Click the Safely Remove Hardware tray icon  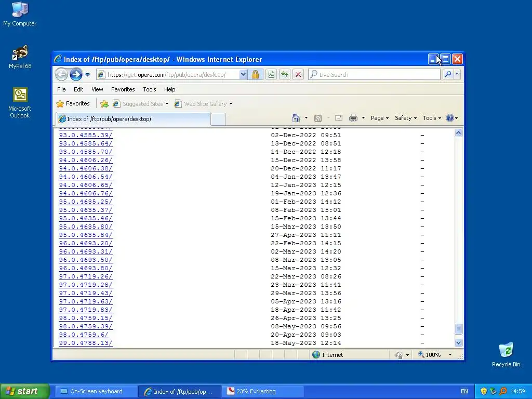tap(494, 391)
